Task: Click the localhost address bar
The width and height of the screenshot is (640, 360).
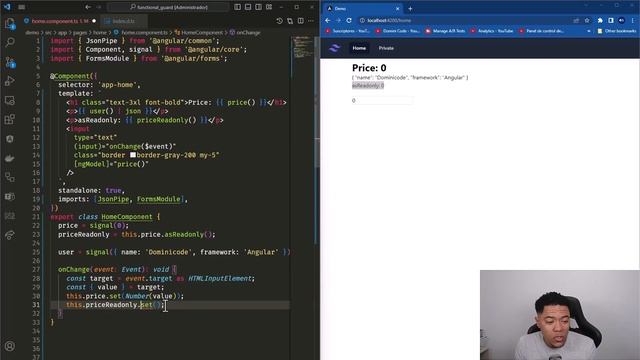Action: (465, 20)
